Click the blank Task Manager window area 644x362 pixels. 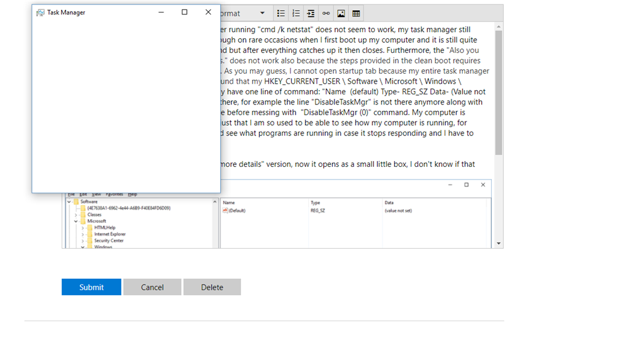point(126,107)
